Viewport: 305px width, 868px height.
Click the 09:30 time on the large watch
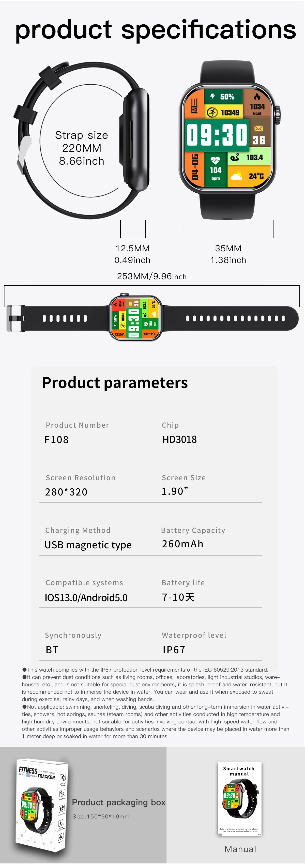click(x=217, y=134)
